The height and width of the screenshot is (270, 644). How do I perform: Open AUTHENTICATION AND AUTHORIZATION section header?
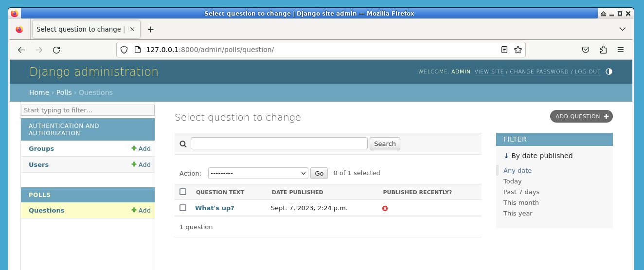coord(64,129)
